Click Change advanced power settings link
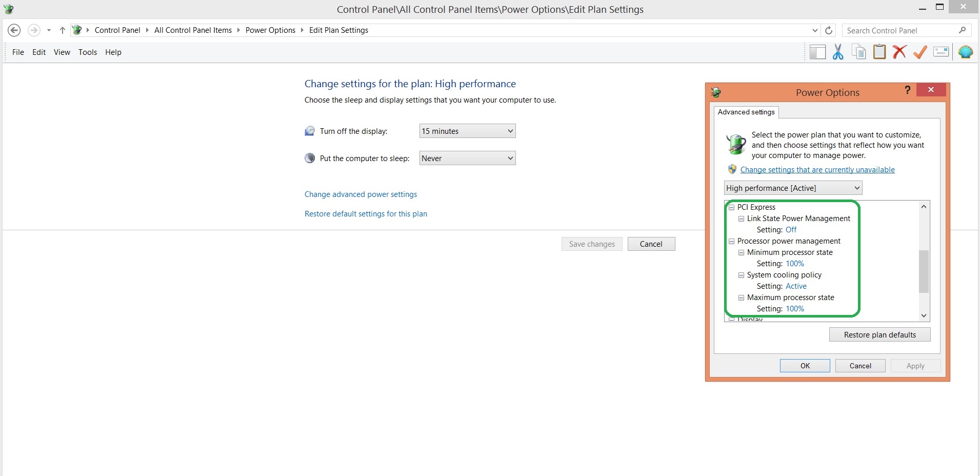 coord(361,194)
